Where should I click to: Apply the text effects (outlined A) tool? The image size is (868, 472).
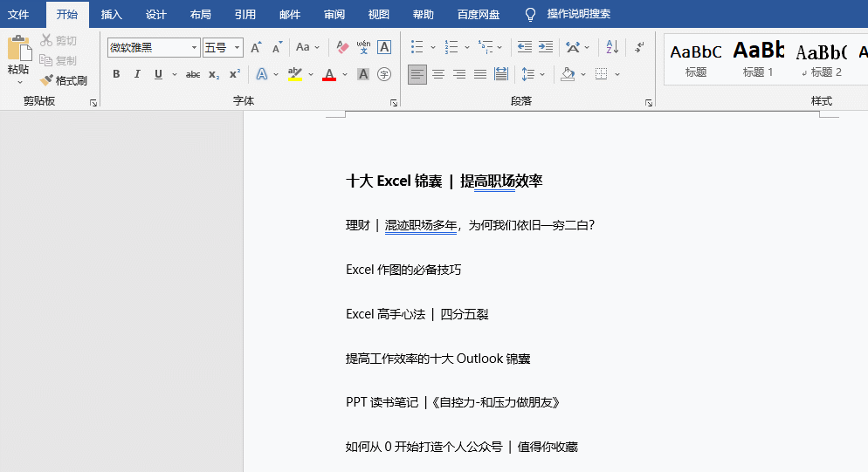tap(262, 74)
